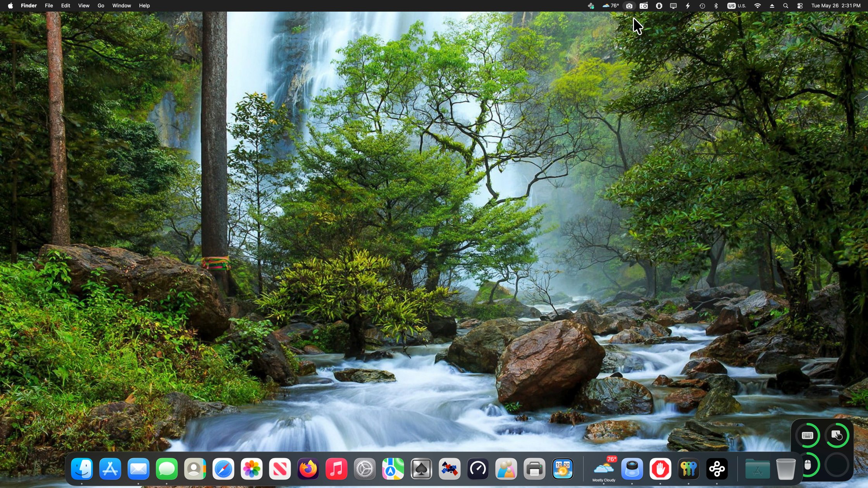Launch the Music app from the Dock
Image resolution: width=868 pixels, height=488 pixels.
(x=336, y=469)
